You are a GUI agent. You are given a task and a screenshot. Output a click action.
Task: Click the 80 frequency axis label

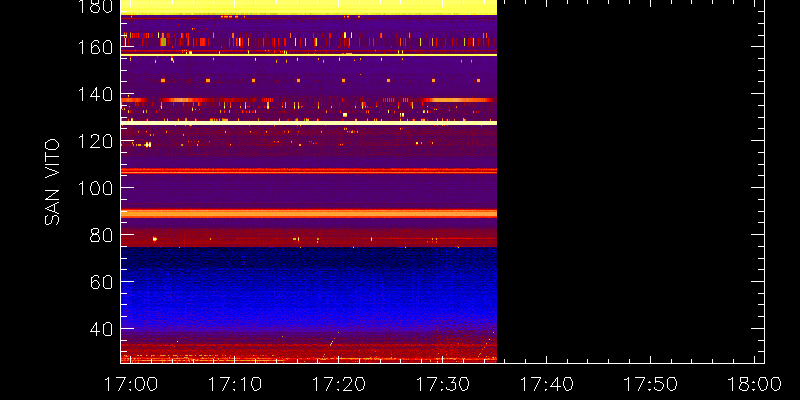click(99, 235)
